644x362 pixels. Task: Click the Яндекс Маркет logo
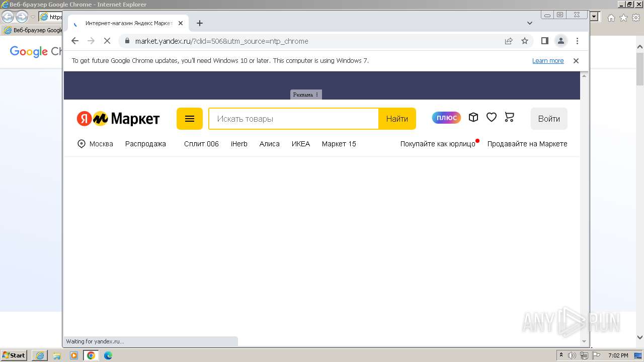coord(118,119)
